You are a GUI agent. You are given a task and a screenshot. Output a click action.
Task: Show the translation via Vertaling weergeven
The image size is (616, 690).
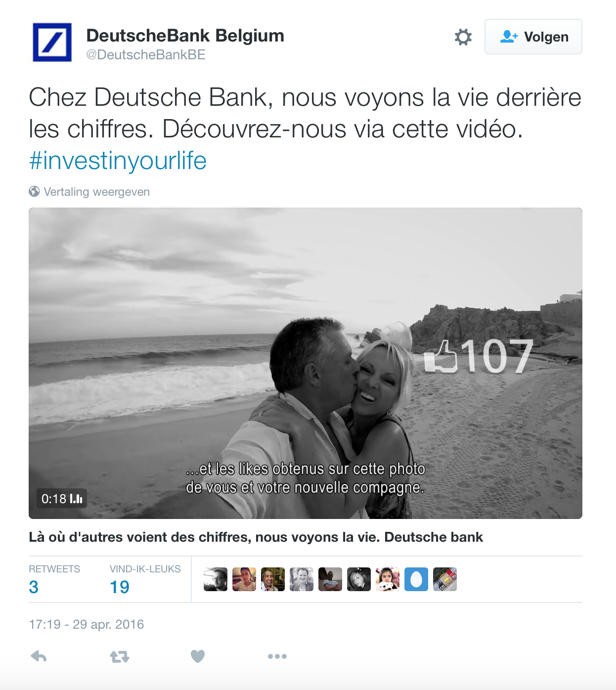(x=96, y=192)
